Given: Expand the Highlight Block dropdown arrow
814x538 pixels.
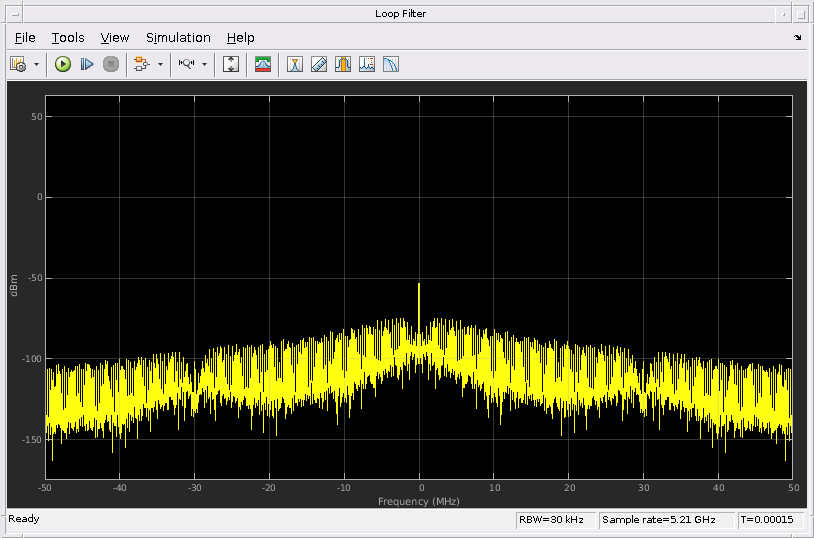Looking at the screenshot, I should 160,64.
